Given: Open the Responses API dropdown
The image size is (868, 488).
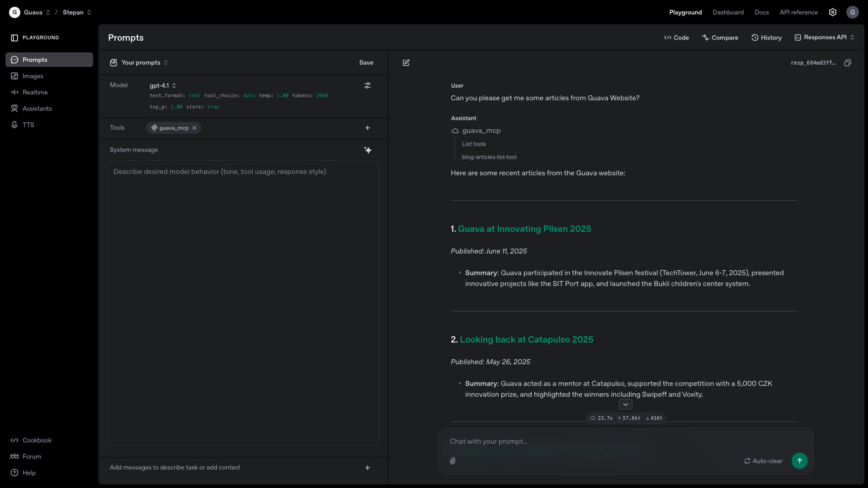Looking at the screenshot, I should coord(825,38).
